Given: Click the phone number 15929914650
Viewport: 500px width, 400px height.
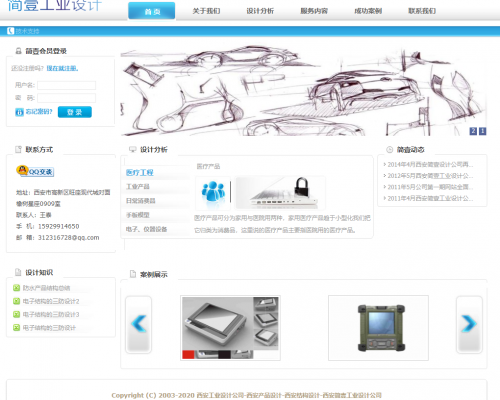Looking at the screenshot, I should [59, 226].
